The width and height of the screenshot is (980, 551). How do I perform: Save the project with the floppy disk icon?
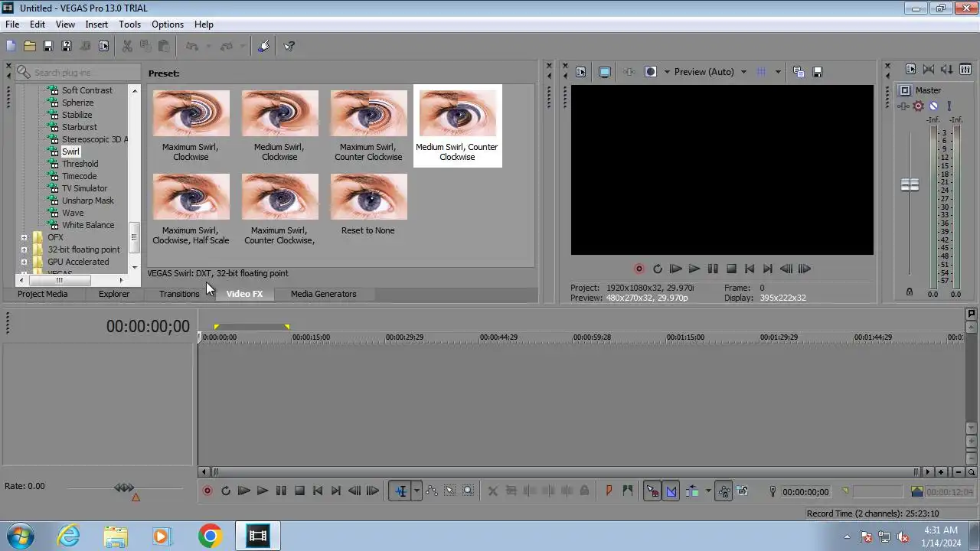48,46
